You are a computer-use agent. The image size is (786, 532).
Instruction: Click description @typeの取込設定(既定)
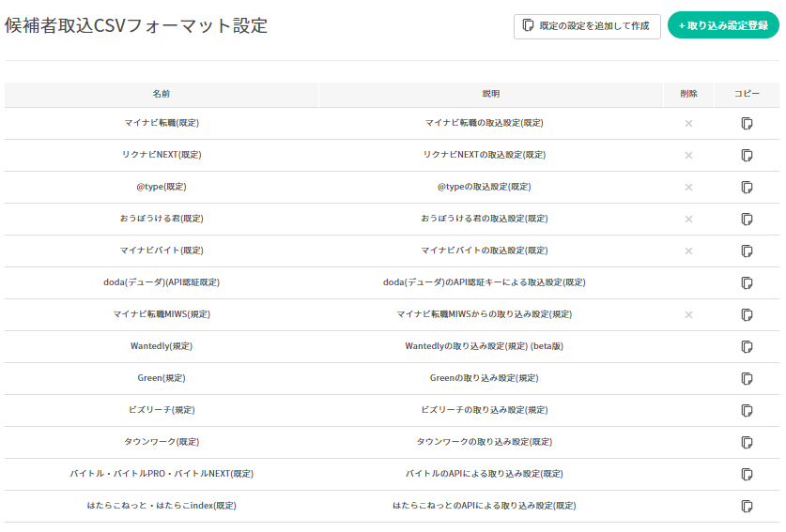pyautogui.click(x=485, y=187)
